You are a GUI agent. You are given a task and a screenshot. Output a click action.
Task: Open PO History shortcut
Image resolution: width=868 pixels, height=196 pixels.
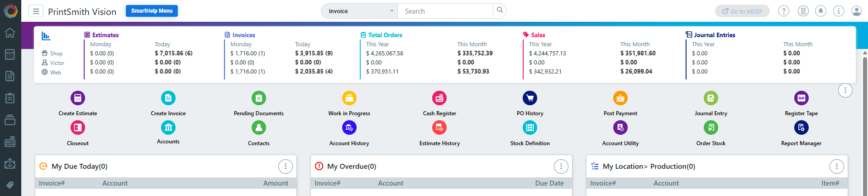(x=530, y=103)
